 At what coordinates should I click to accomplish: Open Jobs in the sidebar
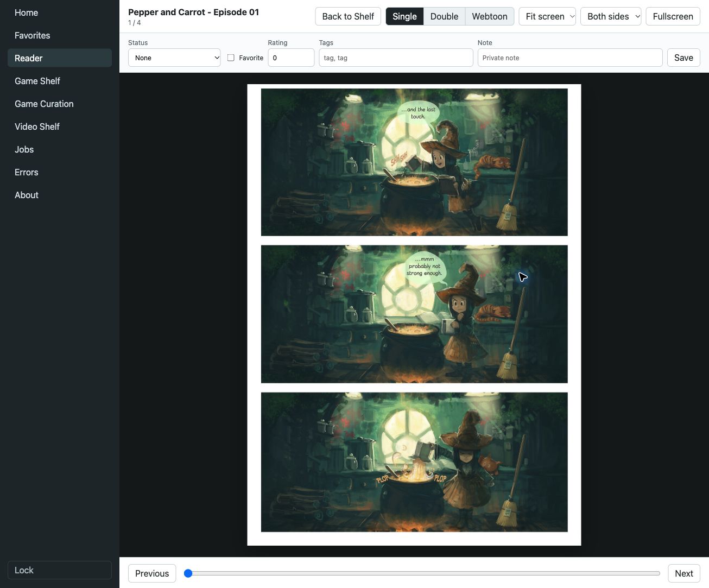pyautogui.click(x=60, y=149)
